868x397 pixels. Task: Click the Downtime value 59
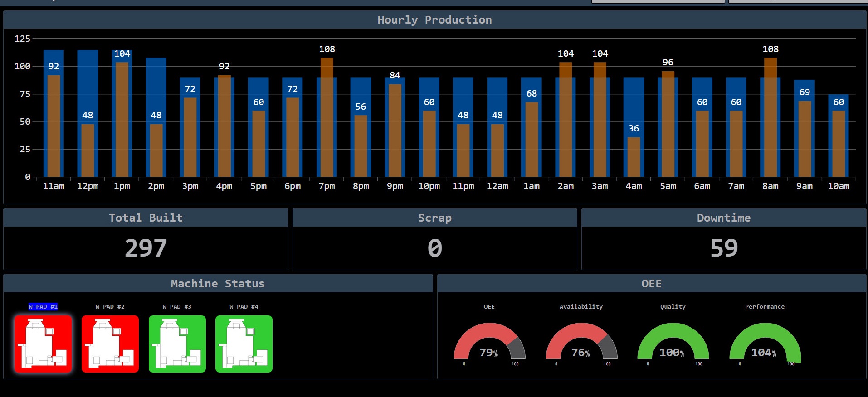(x=724, y=248)
